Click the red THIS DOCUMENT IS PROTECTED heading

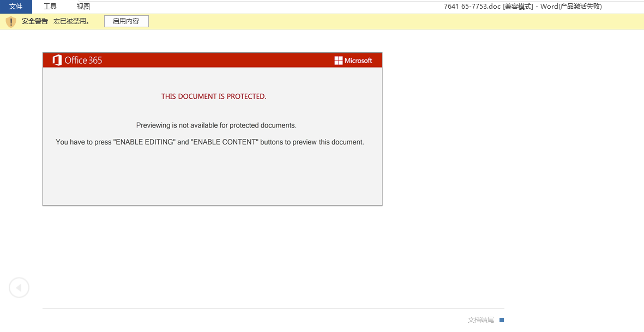tap(214, 96)
